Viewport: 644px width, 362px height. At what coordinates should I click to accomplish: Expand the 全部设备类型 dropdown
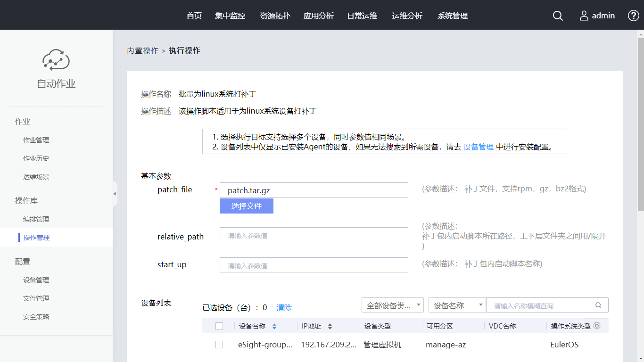392,305
